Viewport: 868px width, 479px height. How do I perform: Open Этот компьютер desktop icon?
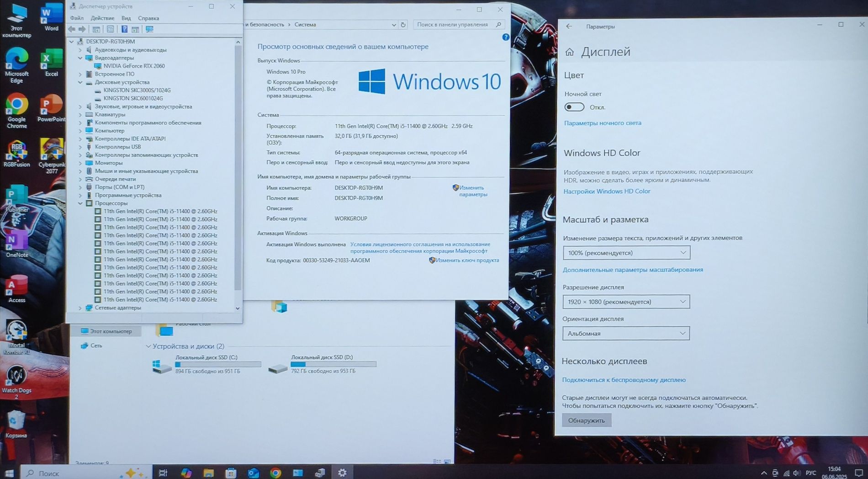coord(17,21)
